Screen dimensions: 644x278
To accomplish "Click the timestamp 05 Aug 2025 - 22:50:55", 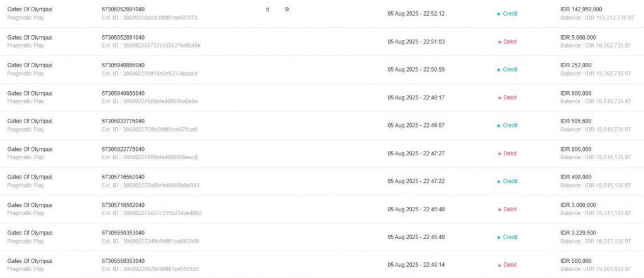I will [416, 69].
